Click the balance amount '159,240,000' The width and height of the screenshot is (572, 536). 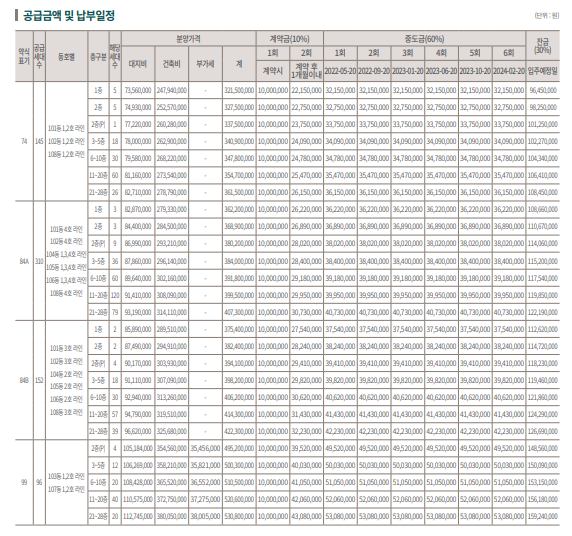click(x=542, y=516)
